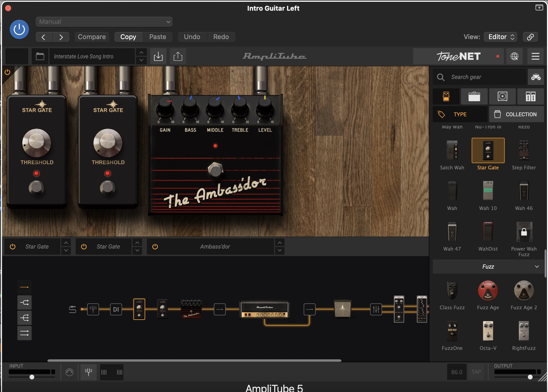Step to next preset with down arrow
548x392 pixels.
point(141,60)
